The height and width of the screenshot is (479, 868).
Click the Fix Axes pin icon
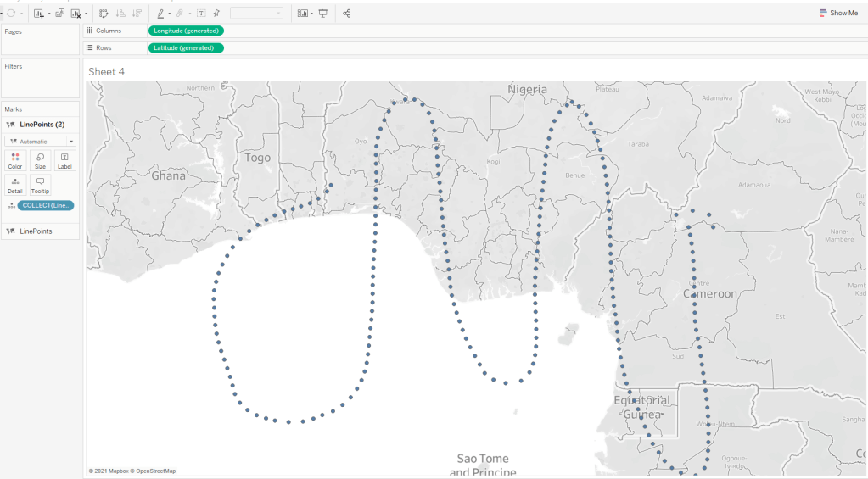coord(216,14)
